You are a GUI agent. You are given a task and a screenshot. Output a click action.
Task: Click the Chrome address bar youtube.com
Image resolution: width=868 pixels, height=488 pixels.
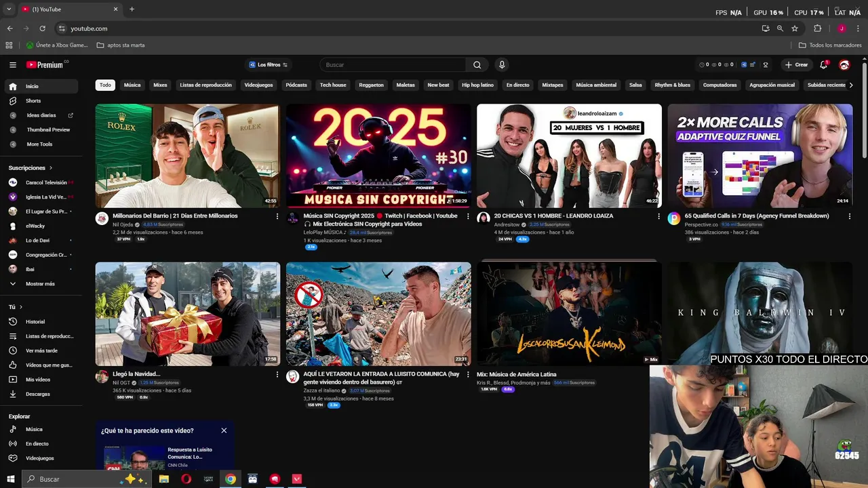pyautogui.click(x=407, y=28)
